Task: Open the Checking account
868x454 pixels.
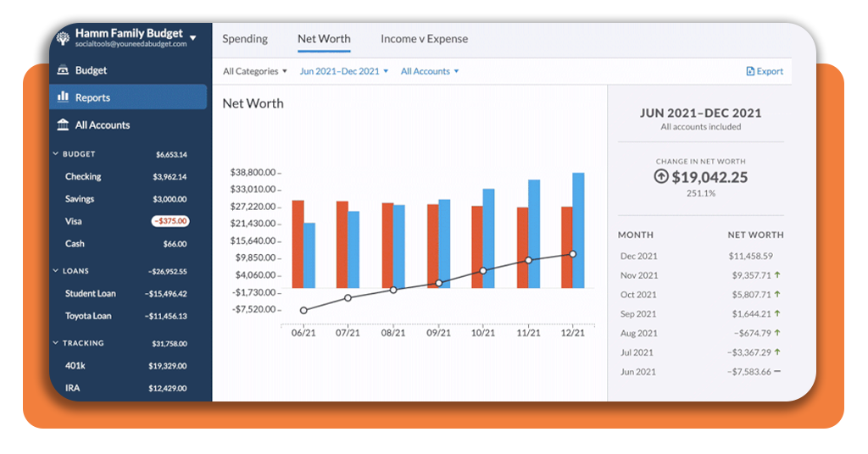Action: (x=83, y=177)
